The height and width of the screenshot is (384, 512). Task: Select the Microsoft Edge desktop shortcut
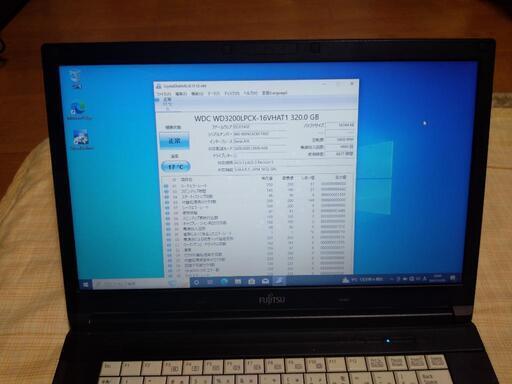pyautogui.click(x=79, y=110)
